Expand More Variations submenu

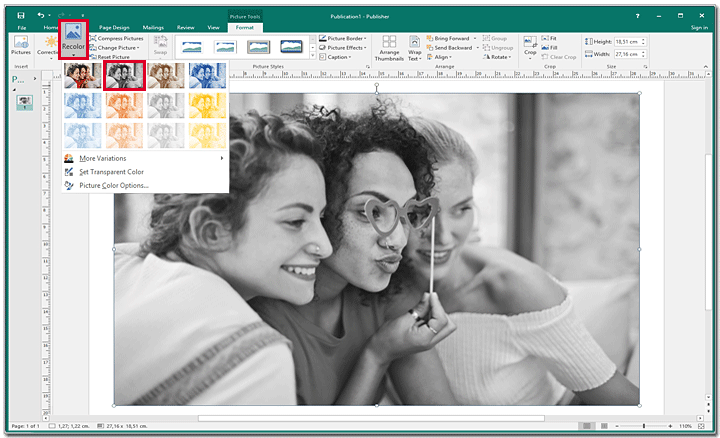pos(144,158)
